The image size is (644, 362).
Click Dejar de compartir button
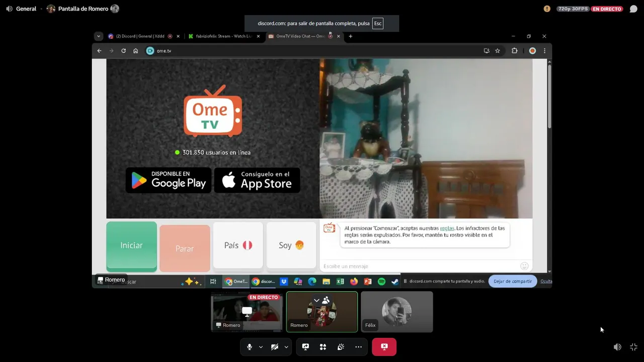pyautogui.click(x=513, y=281)
